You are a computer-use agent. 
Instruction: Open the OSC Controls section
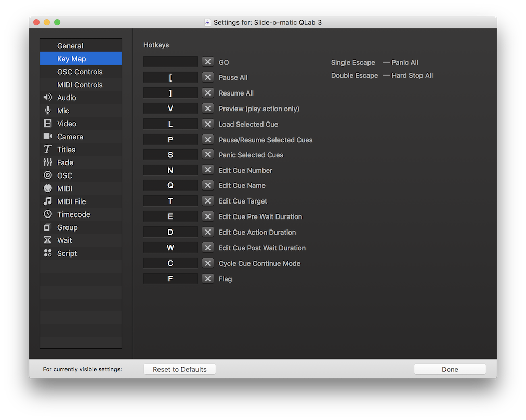pyautogui.click(x=80, y=72)
